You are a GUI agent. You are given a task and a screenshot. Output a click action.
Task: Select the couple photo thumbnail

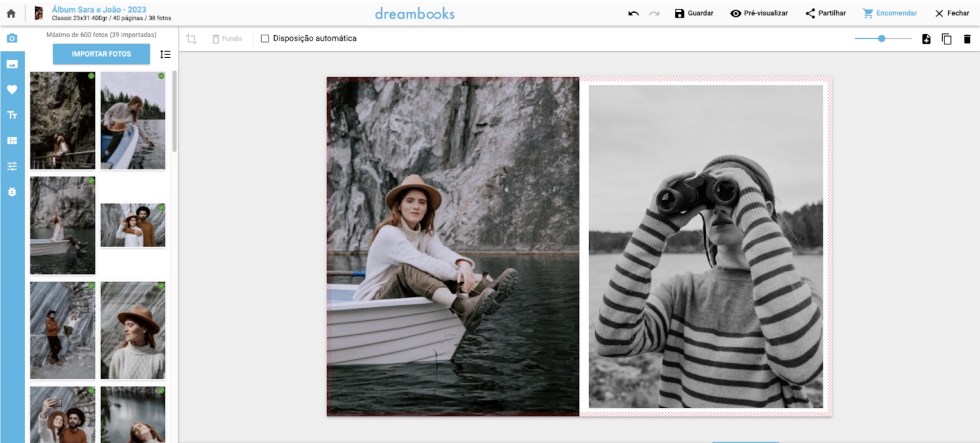pos(133,225)
